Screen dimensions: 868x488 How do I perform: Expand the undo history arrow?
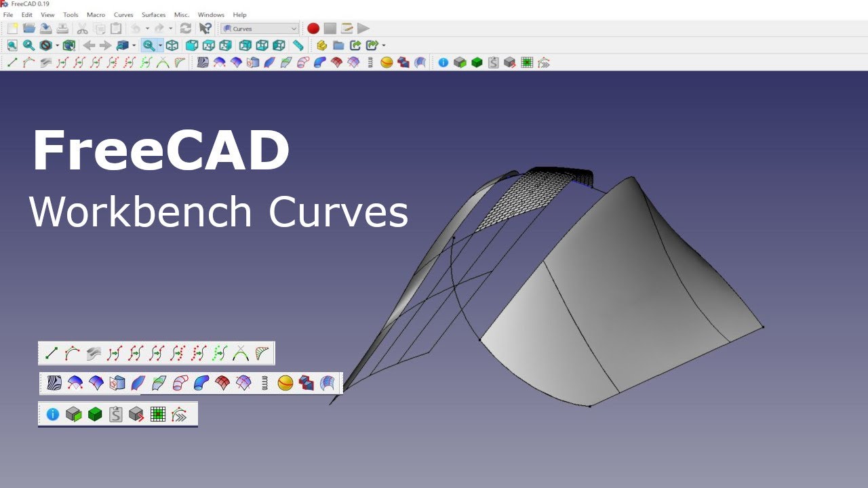click(147, 28)
